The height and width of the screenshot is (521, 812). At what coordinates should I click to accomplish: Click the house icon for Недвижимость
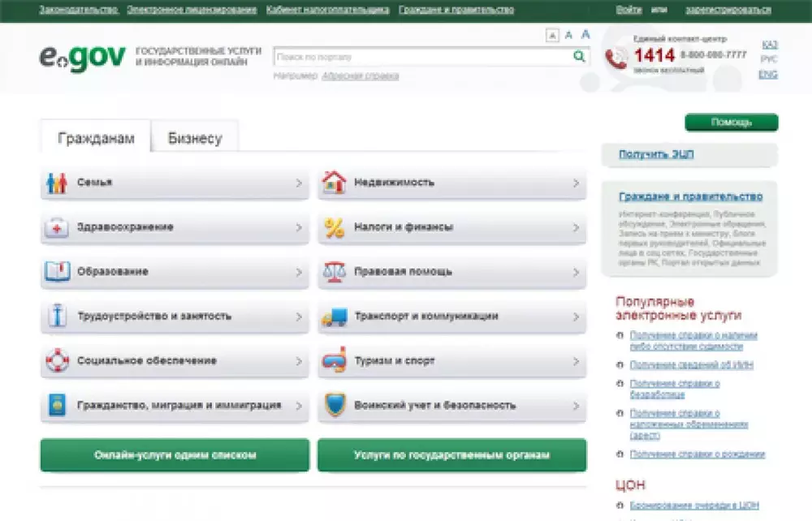tap(334, 183)
